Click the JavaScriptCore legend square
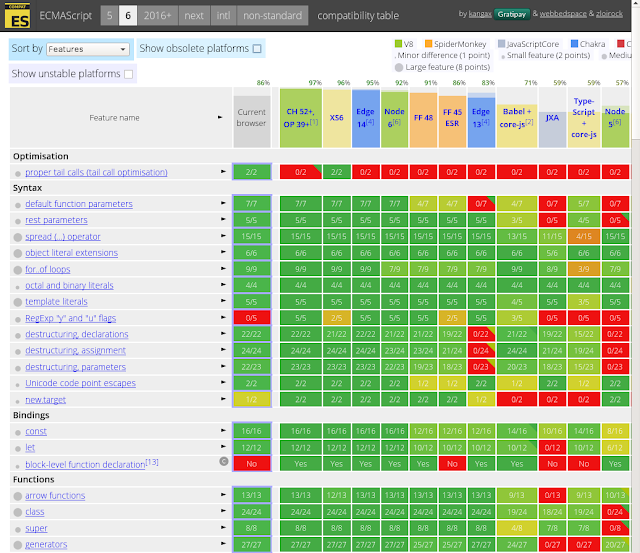Screen dimensions: 640x553 (502, 44)
